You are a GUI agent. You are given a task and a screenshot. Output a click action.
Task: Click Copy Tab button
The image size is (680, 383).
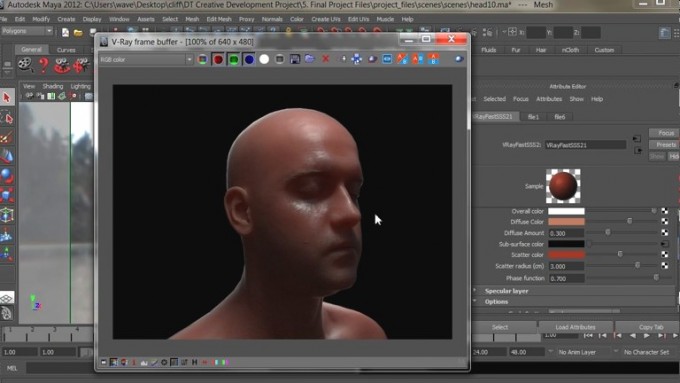(x=650, y=327)
